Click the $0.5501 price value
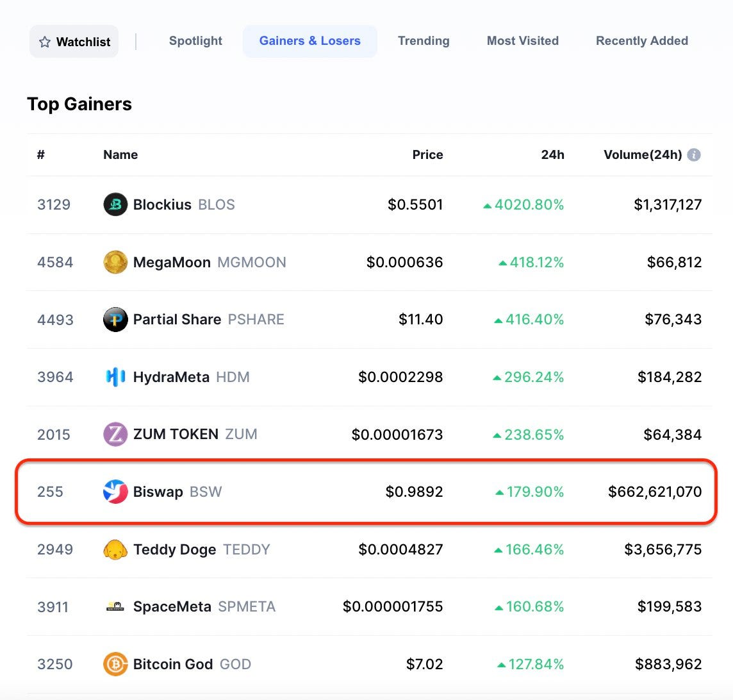This screenshot has height=700, width=733. (x=415, y=204)
